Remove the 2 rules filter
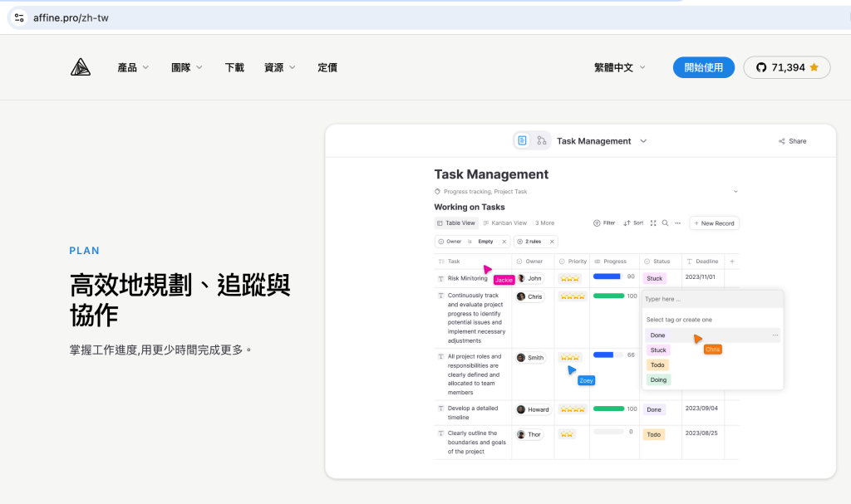The width and height of the screenshot is (851, 504). pyautogui.click(x=552, y=242)
